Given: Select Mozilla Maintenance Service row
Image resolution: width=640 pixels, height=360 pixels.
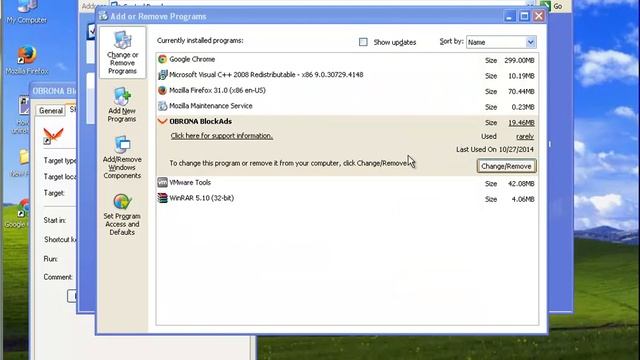Looking at the screenshot, I should [346, 107].
